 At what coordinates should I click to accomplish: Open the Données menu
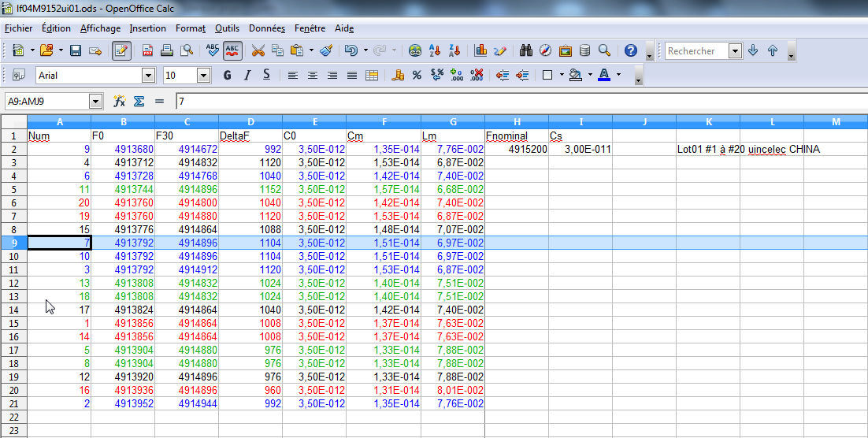click(266, 28)
